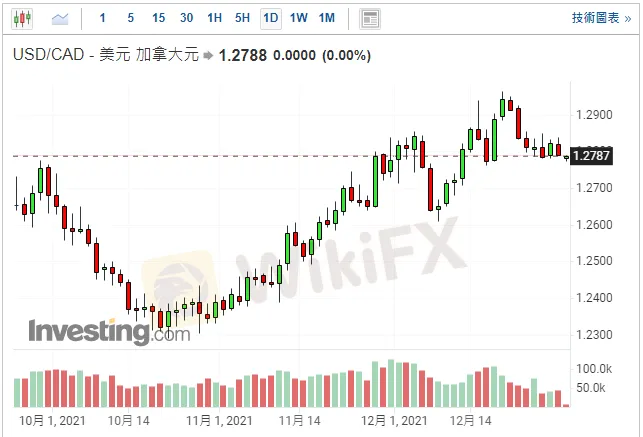Switch to the 30-minute interval
This screenshot has height=437, width=643.
(x=186, y=18)
